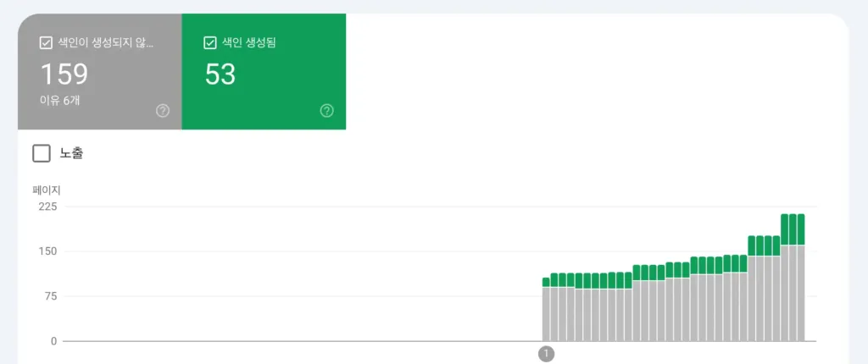Select the '노출' label text
The width and height of the screenshot is (868, 364).
click(71, 153)
